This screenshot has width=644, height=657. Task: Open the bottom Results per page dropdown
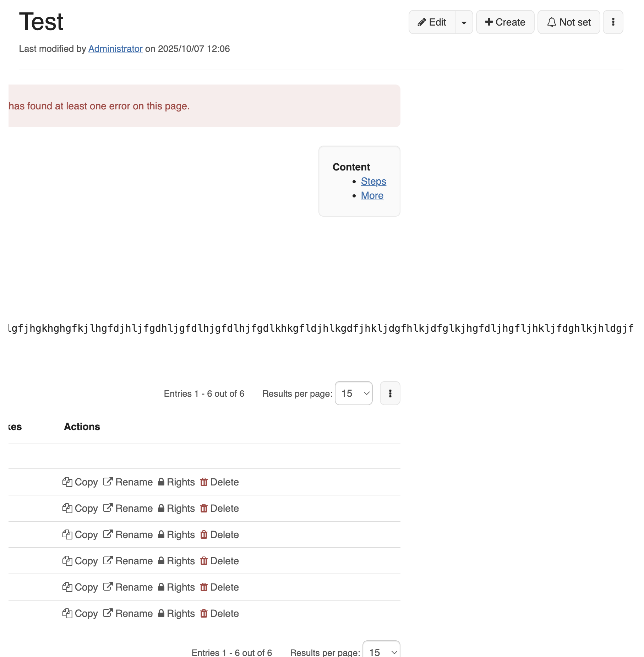tap(381, 651)
